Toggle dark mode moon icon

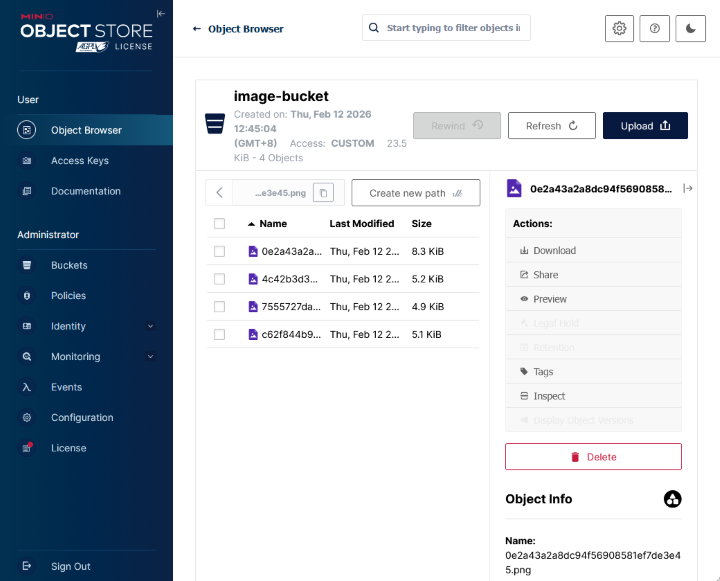(690, 29)
